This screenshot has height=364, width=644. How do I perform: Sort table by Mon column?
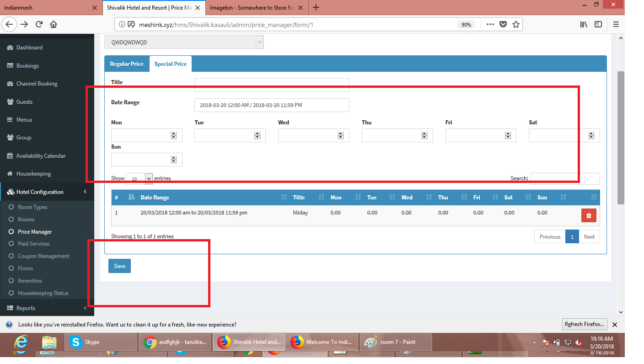(x=345, y=198)
